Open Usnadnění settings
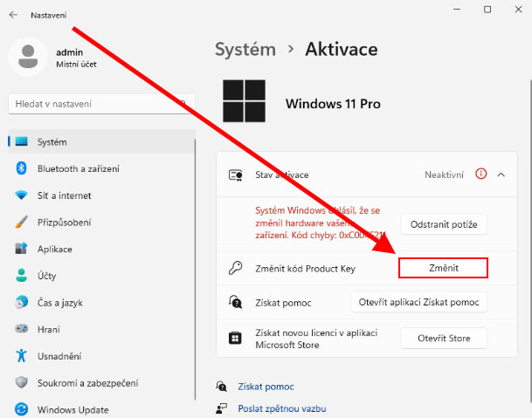 click(x=101, y=356)
